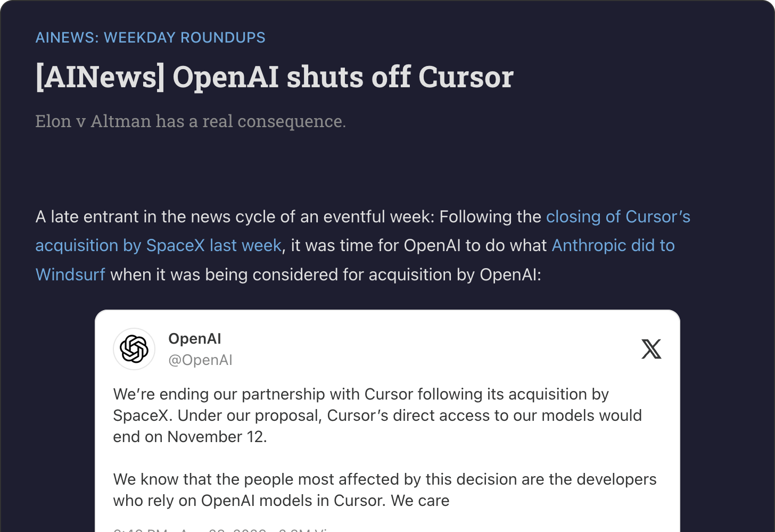The width and height of the screenshot is (775, 532).
Task: Visit the Windsurf hyperlink
Action: click(70, 275)
